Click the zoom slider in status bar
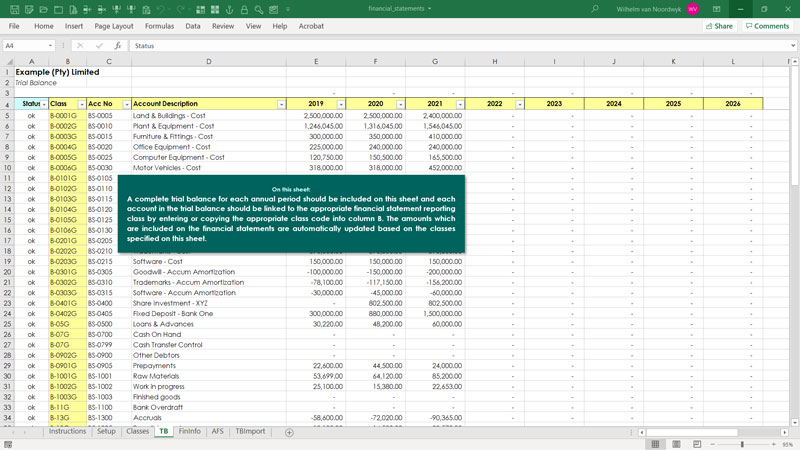The height and width of the screenshot is (450, 800). pyautogui.click(x=742, y=444)
